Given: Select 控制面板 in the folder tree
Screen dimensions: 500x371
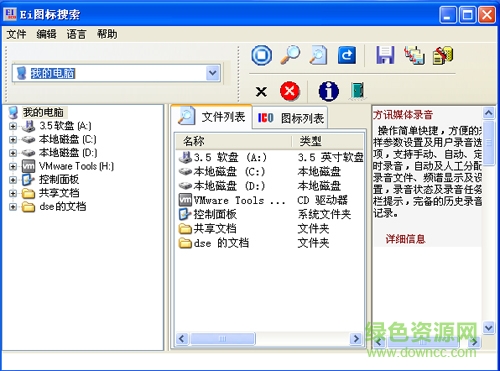Looking at the screenshot, I should (x=59, y=180).
